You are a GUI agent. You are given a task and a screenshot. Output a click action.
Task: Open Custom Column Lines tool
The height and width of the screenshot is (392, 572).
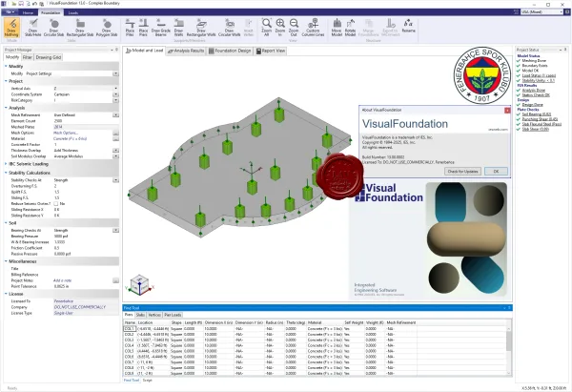313,28
